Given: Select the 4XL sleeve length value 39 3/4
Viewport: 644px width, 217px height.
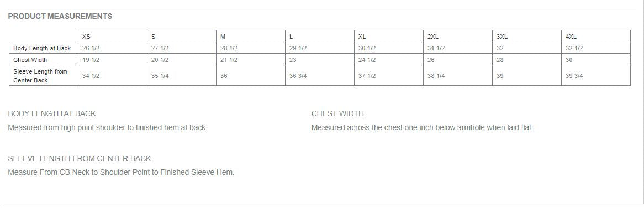Looking at the screenshot, I should 574,76.
